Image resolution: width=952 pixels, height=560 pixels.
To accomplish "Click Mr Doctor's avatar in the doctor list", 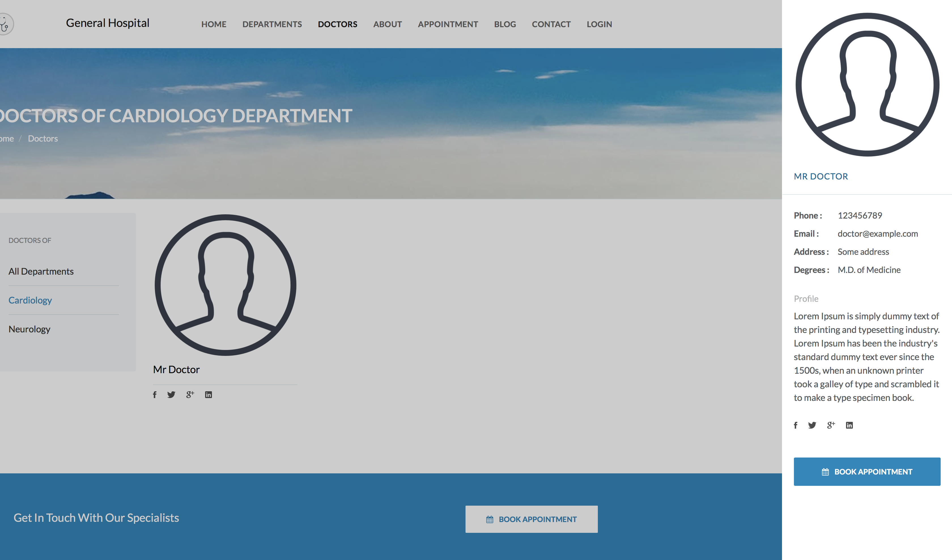I will (x=226, y=285).
